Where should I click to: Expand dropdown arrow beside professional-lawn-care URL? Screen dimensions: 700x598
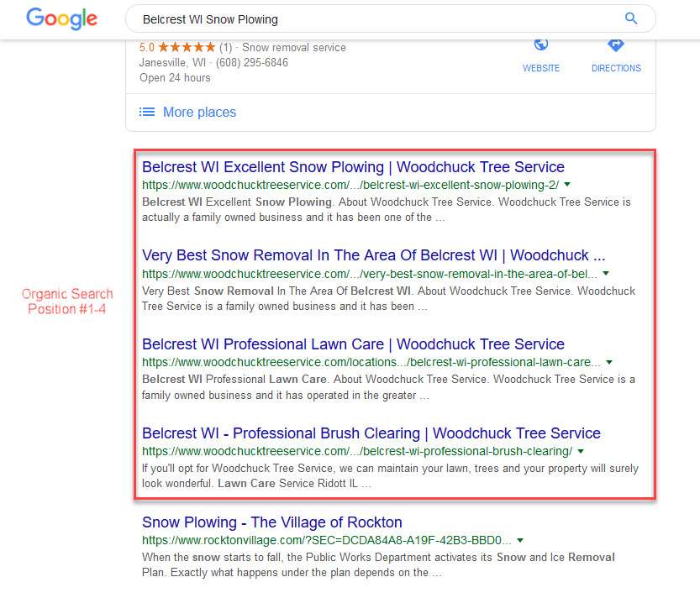[x=609, y=362]
